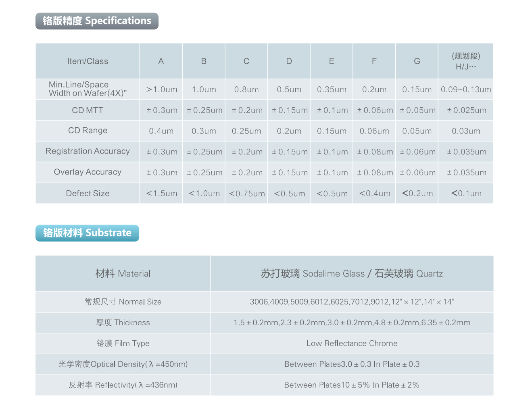The height and width of the screenshot is (418, 532).
Task: Select the CD Range row label
Action: [x=88, y=131]
